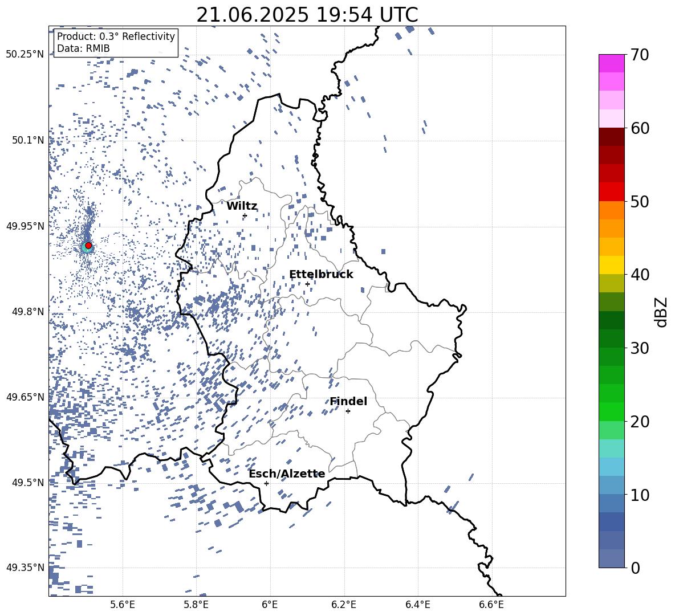This screenshot has height=616, width=675.
Task: Click the 50.1°N latitude label
Action: pyautogui.click(x=28, y=140)
